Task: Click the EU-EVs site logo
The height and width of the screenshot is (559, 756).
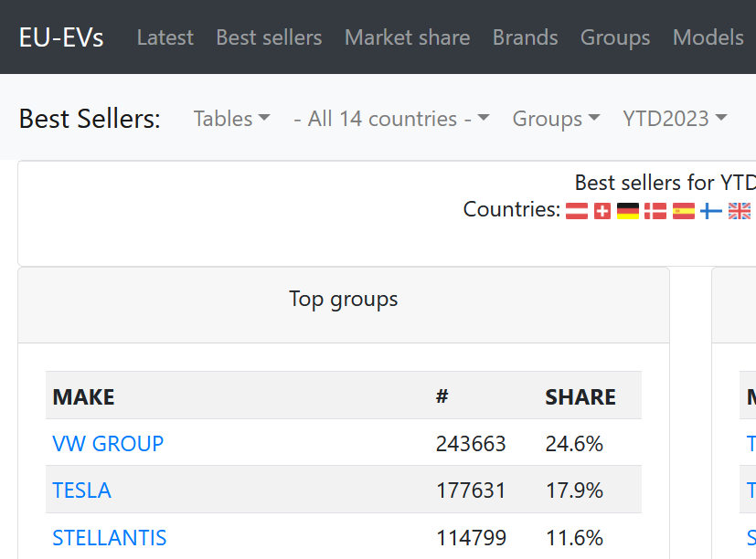Action: (x=61, y=37)
